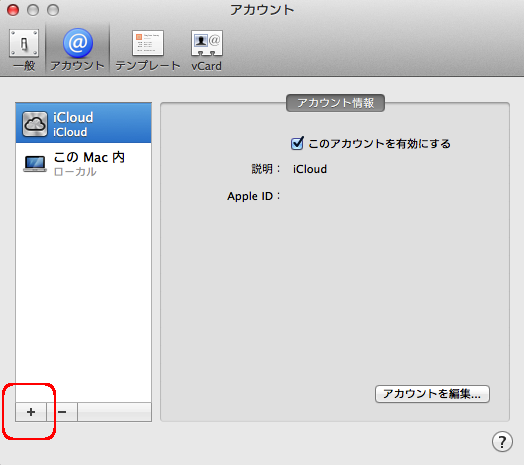Minimize the window with middle title-bar button
This screenshot has height=465, width=524.
pyautogui.click(x=33, y=10)
